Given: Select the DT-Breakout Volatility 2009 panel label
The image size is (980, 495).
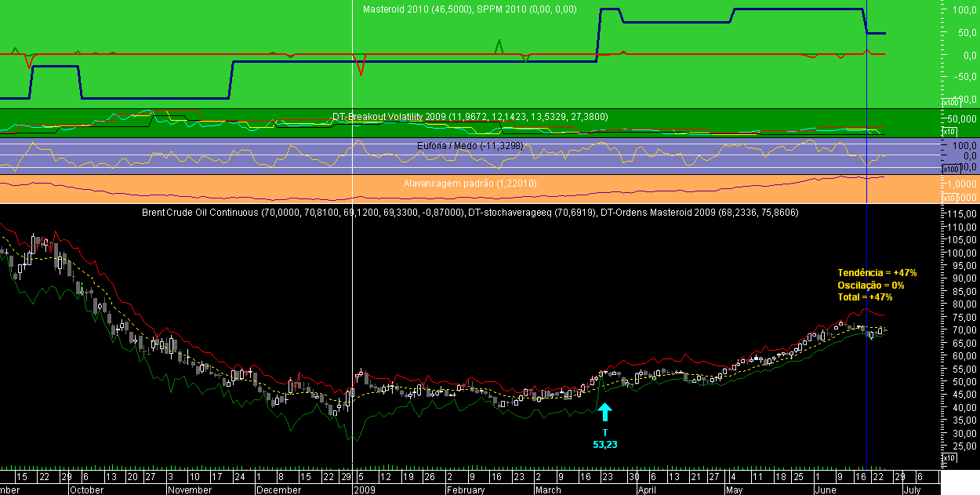Looking at the screenshot, I should click(x=470, y=117).
